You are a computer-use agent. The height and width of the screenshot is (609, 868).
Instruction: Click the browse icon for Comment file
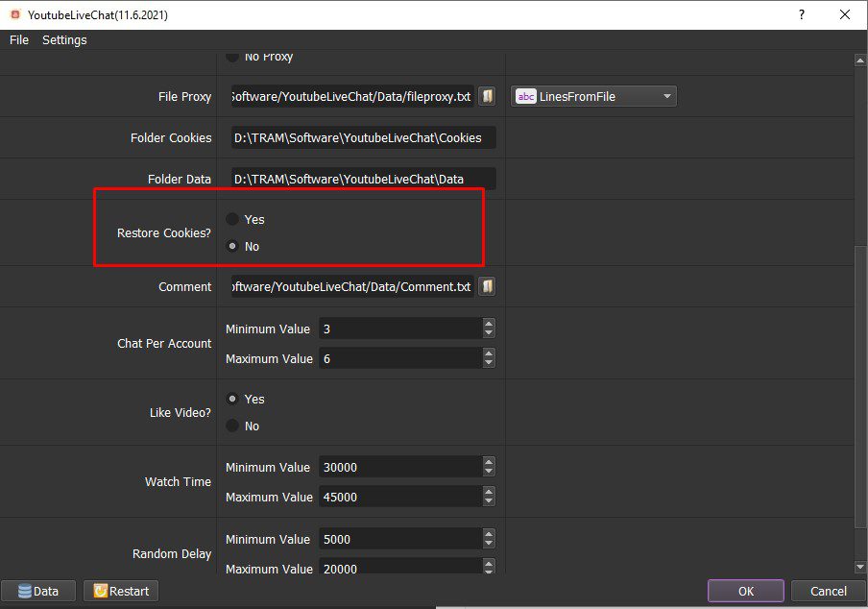[x=487, y=286]
